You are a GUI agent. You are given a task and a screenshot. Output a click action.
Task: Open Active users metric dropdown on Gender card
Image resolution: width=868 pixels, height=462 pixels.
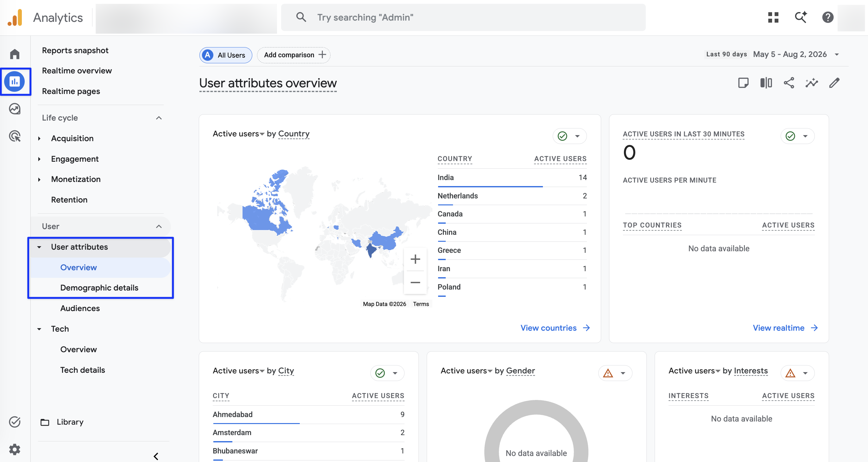(490, 371)
